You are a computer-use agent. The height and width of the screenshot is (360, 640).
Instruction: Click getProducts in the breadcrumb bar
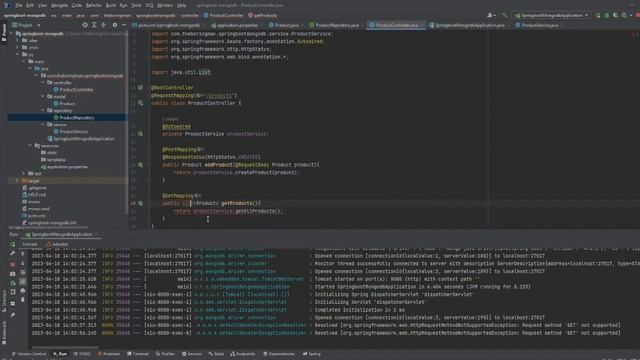pos(262,16)
